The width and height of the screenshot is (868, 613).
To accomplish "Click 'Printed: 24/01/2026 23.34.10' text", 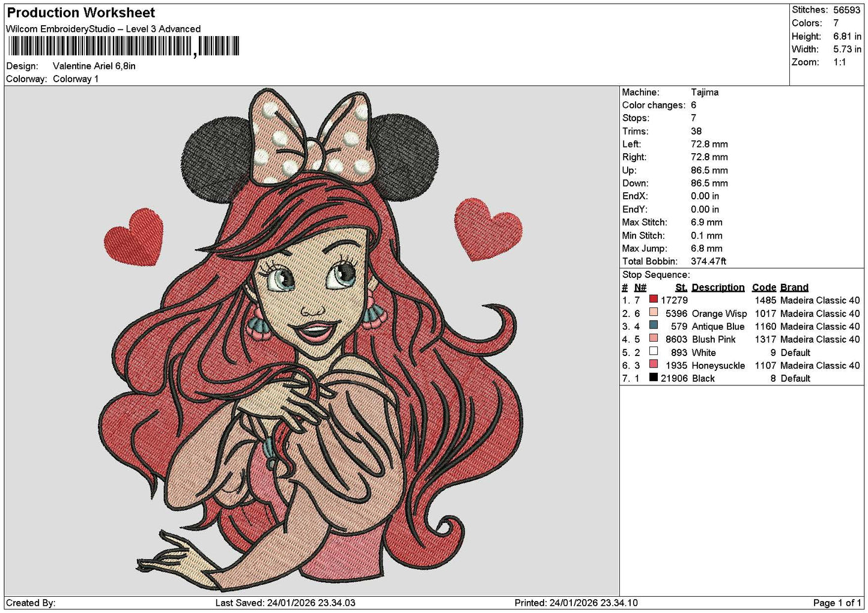I will click(x=576, y=603).
